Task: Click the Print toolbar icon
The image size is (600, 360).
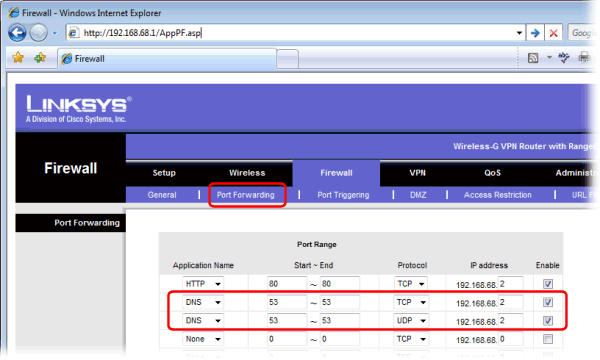Action: coord(584,58)
